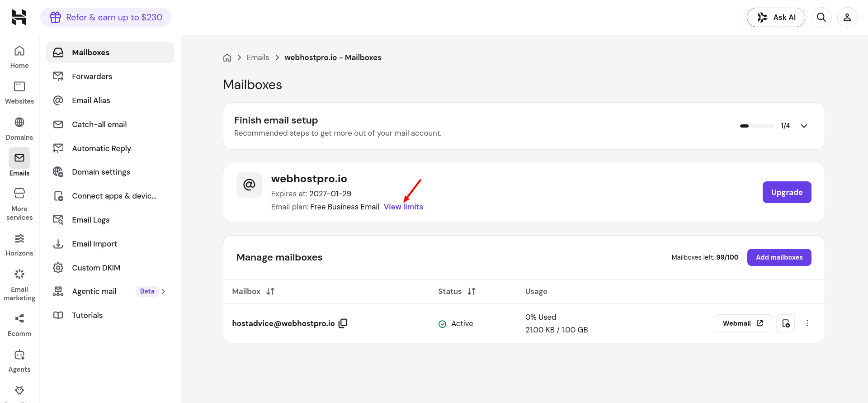The height and width of the screenshot is (403, 868).
Task: Click the Hostinger logo
Action: pyautogui.click(x=19, y=17)
